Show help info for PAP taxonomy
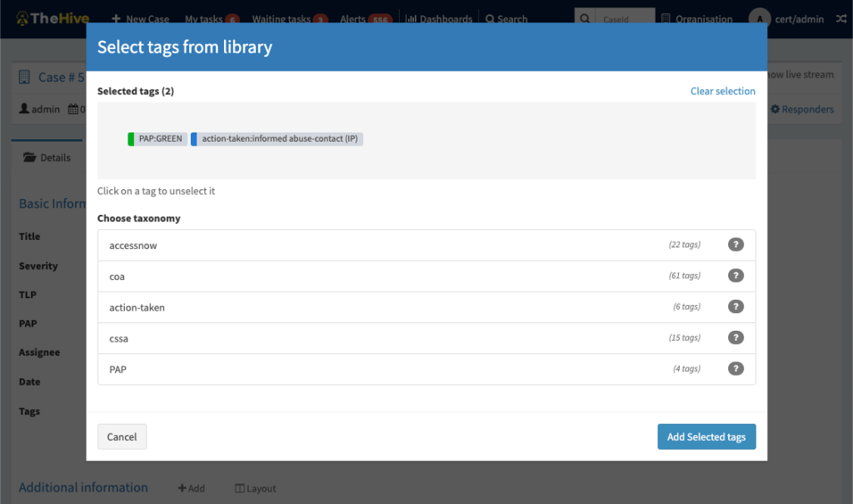This screenshot has width=853, height=504. [736, 368]
